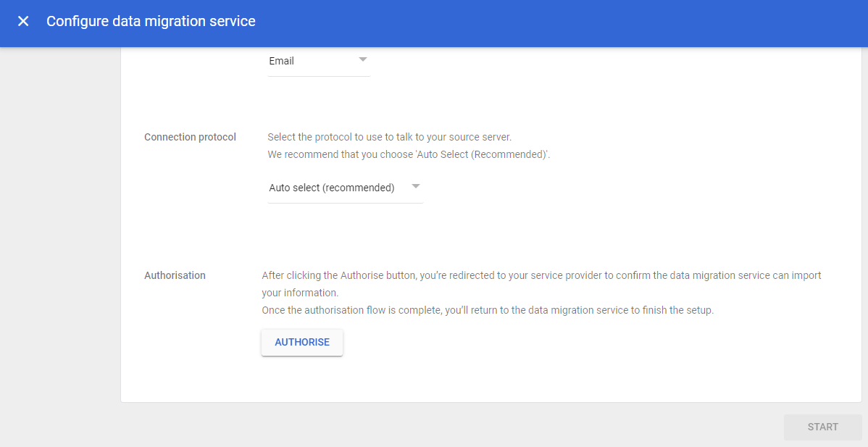Select the Authorisation label
The height and width of the screenshot is (447, 868).
click(x=175, y=275)
